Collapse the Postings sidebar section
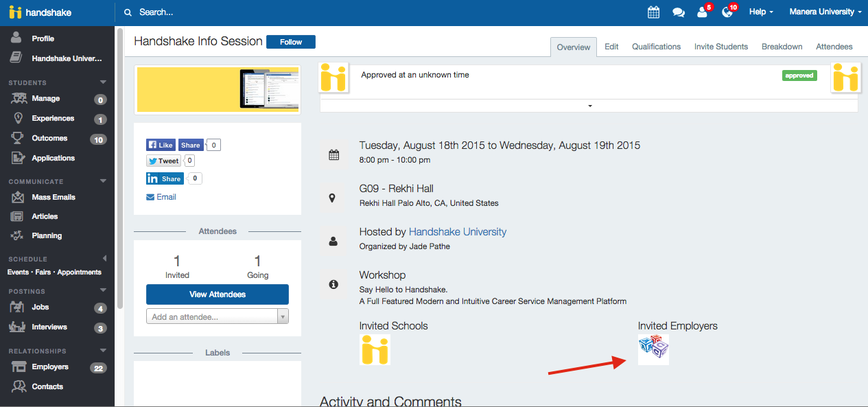This screenshot has width=868, height=407. point(103,291)
